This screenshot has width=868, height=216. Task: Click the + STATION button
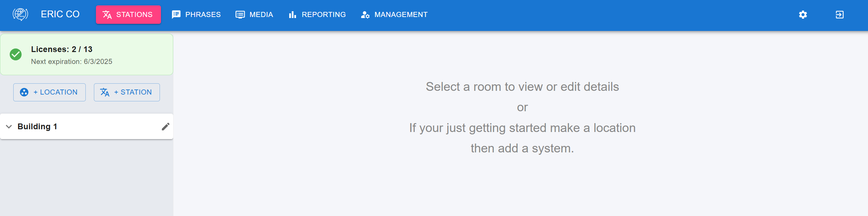[x=127, y=92]
